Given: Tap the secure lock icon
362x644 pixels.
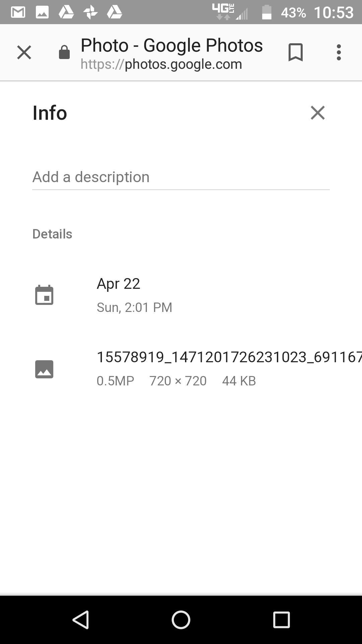Looking at the screenshot, I should pyautogui.click(x=64, y=53).
